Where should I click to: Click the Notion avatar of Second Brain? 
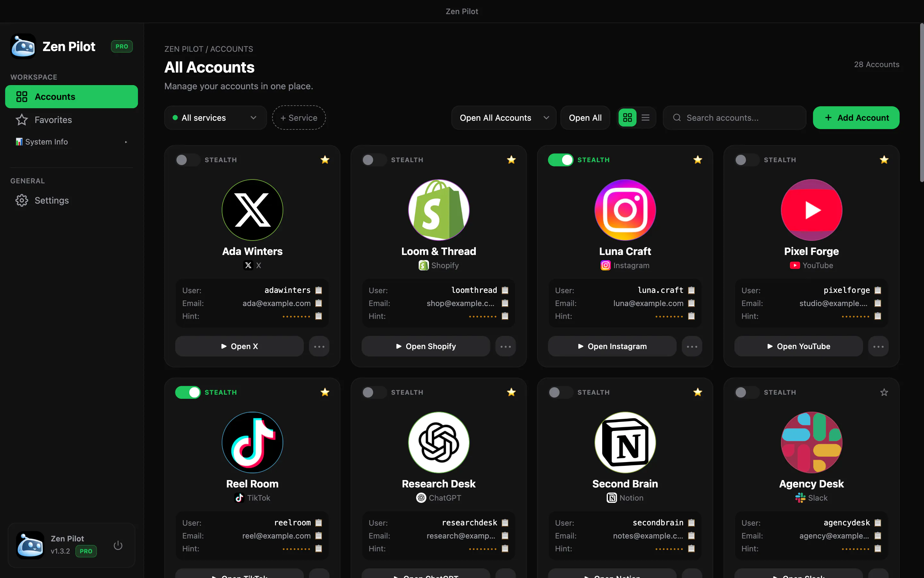point(625,442)
